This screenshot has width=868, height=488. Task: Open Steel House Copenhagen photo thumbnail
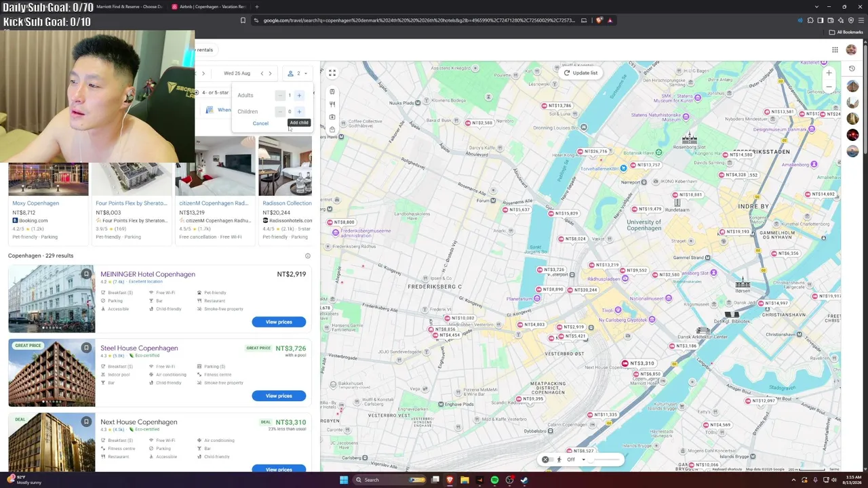pyautogui.click(x=52, y=373)
